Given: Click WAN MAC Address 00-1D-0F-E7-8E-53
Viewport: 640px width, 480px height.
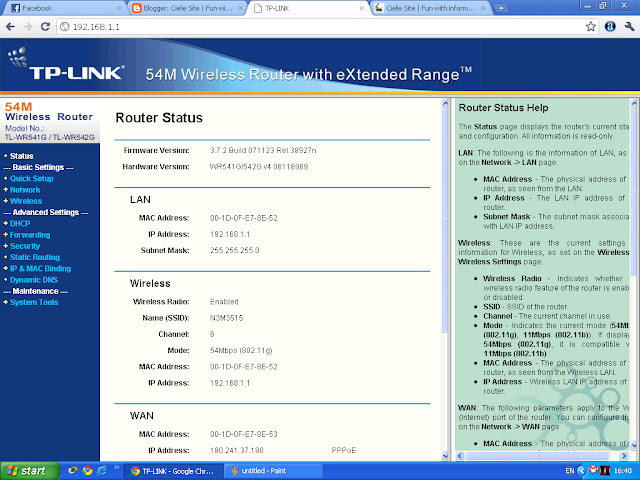Looking at the screenshot, I should click(244, 434).
